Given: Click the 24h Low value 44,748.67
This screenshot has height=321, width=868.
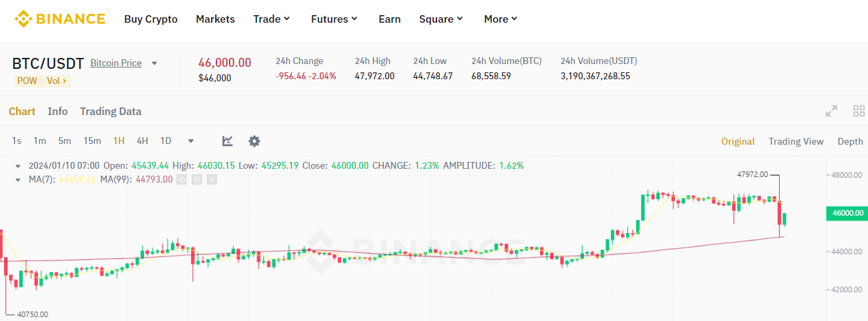Looking at the screenshot, I should pos(433,76).
